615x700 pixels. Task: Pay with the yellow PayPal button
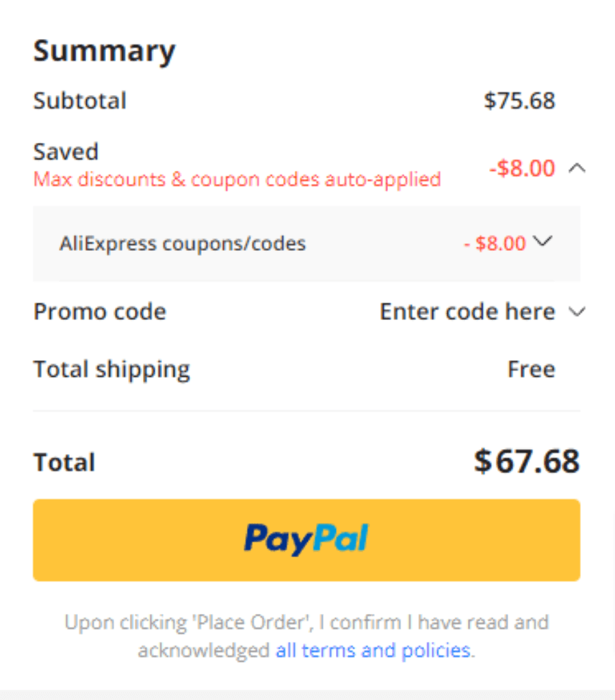[x=306, y=540]
